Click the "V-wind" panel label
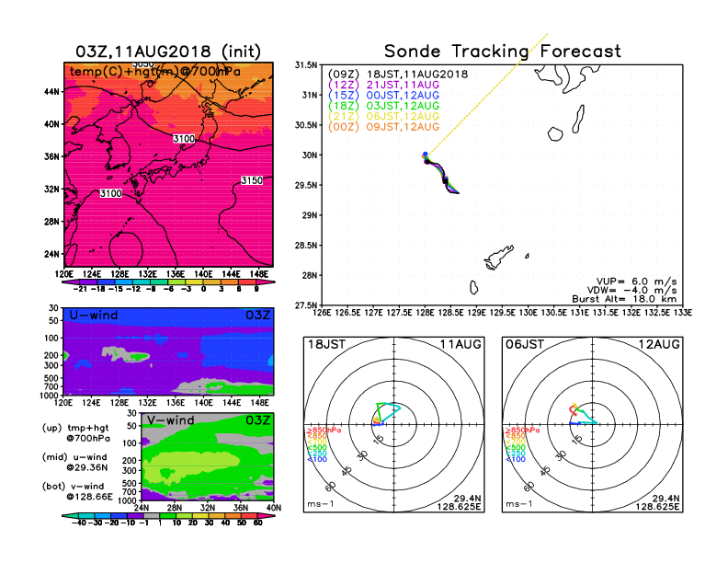Image resolution: width=728 pixels, height=563 pixels. tap(170, 420)
